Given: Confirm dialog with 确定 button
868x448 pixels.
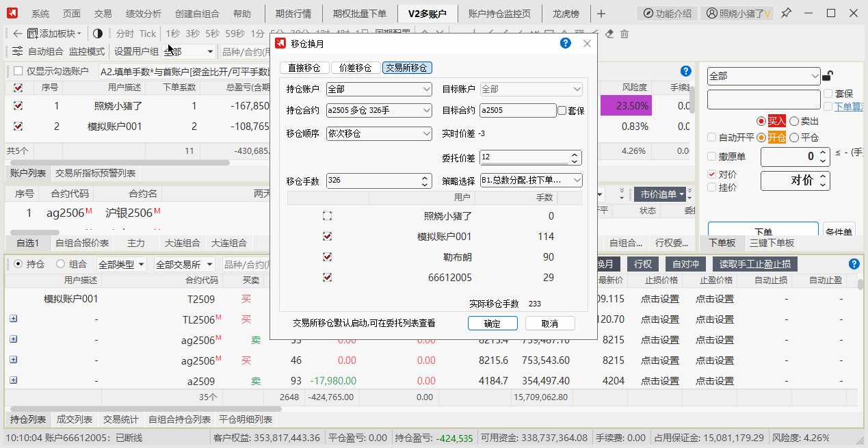Looking at the screenshot, I should coord(492,324).
